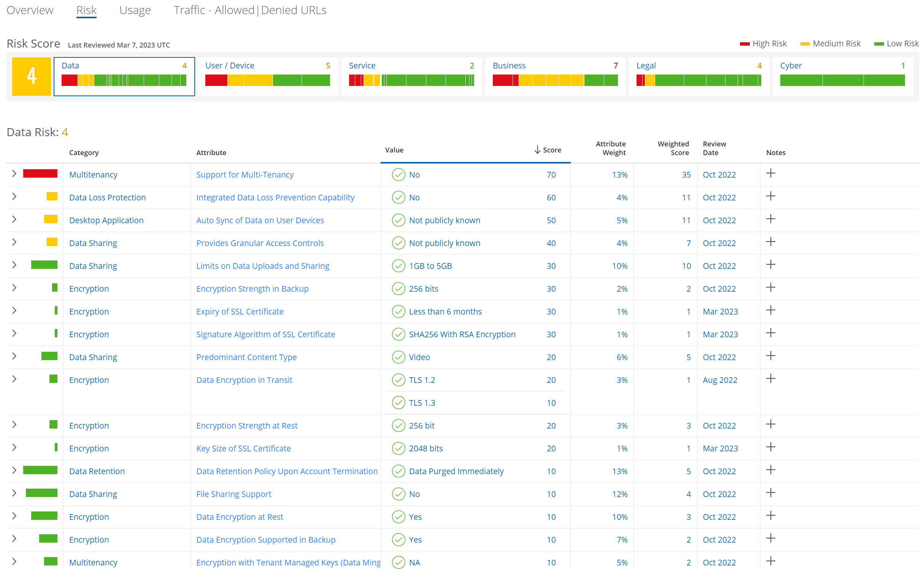Expand the Multitenancy Support for Multi-Tenancy row
The height and width of the screenshot is (570, 924).
[14, 174]
